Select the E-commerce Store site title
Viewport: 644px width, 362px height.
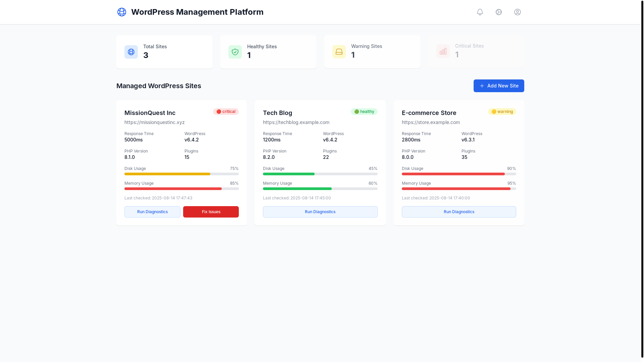429,113
